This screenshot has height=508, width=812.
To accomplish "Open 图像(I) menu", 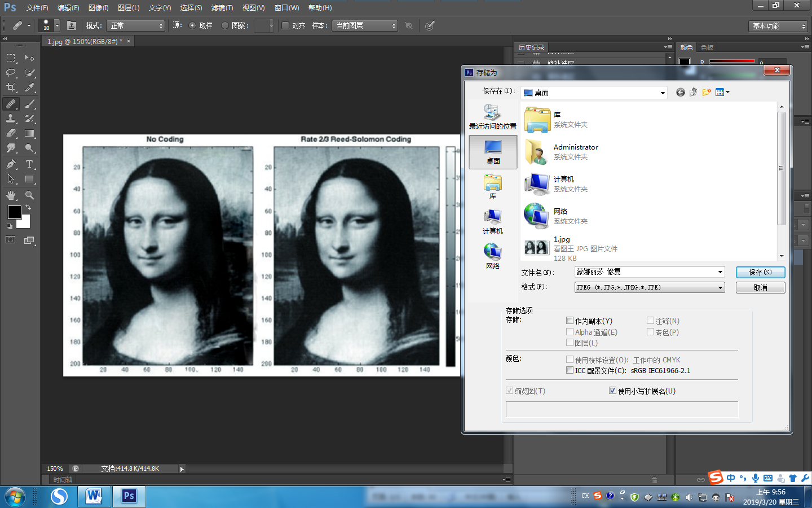I will click(99, 8).
